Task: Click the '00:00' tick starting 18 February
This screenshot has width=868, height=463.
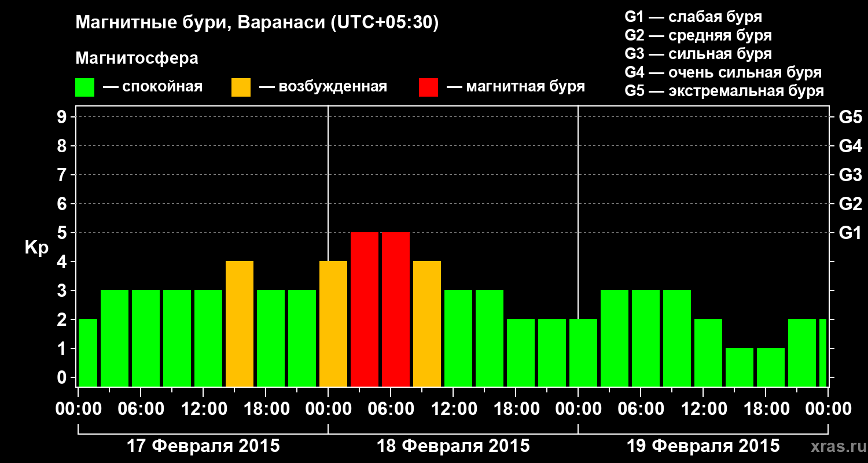Action: [328, 409]
